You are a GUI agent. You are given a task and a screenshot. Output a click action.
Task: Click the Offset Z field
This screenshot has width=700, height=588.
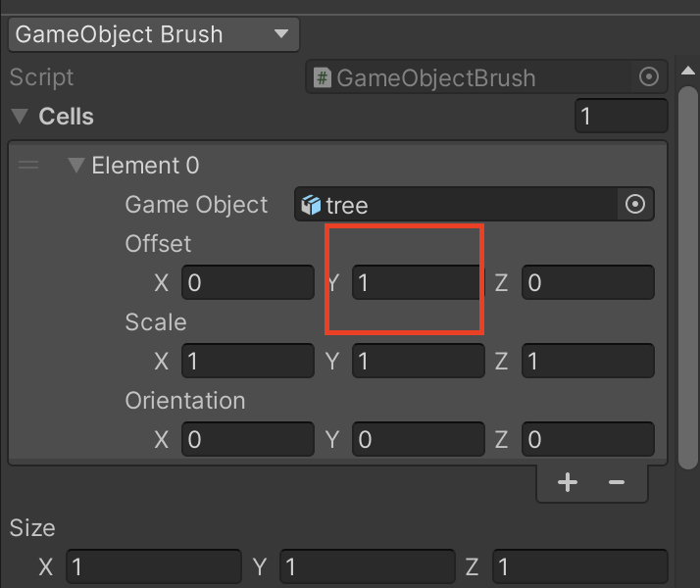click(x=587, y=283)
